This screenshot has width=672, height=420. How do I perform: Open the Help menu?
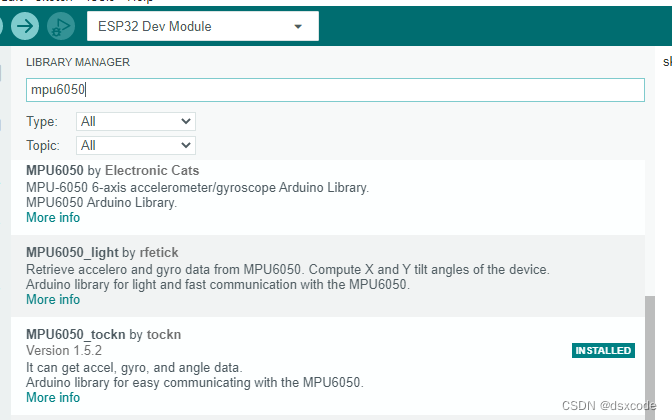138,1
